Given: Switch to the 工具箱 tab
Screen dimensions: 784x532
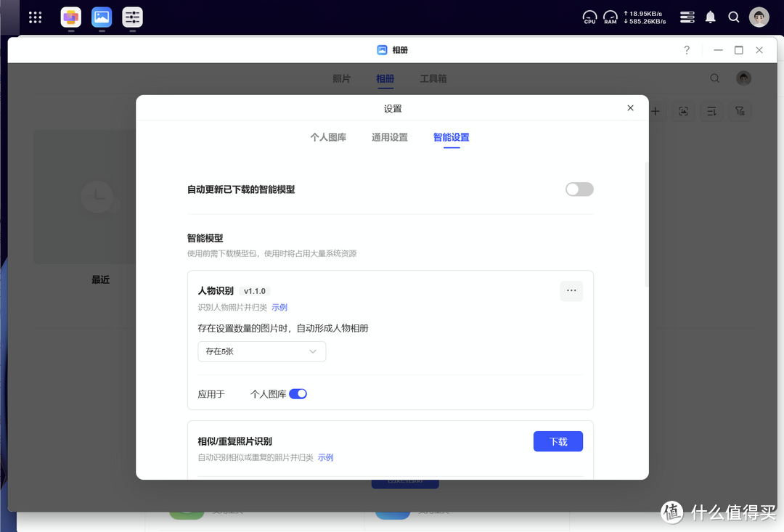Looking at the screenshot, I should tap(433, 78).
